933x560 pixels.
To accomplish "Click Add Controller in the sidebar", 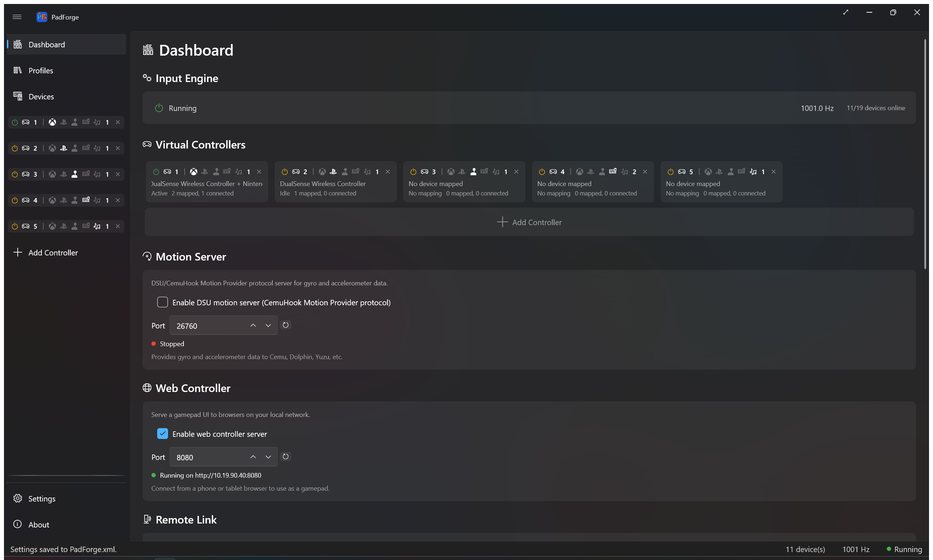I will (x=66, y=253).
